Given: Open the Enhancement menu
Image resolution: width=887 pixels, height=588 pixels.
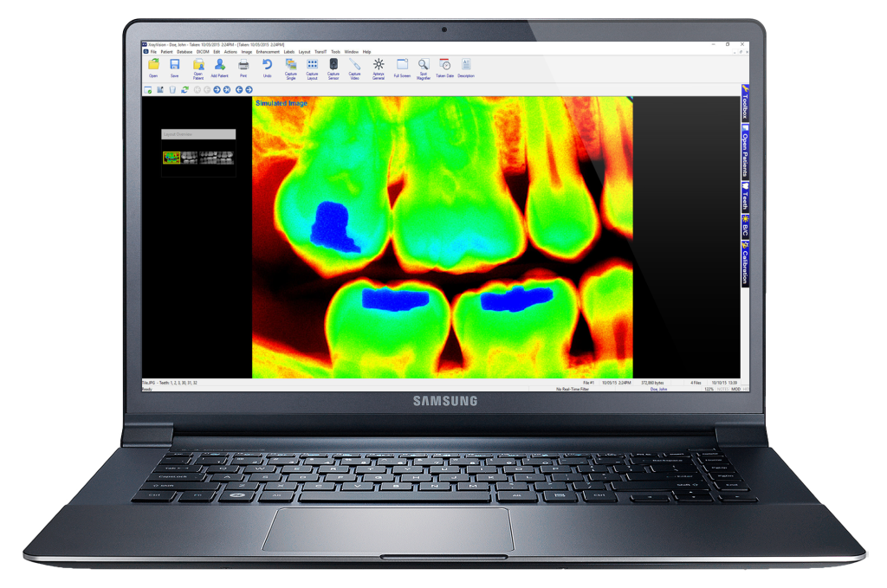Looking at the screenshot, I should pos(268,52).
